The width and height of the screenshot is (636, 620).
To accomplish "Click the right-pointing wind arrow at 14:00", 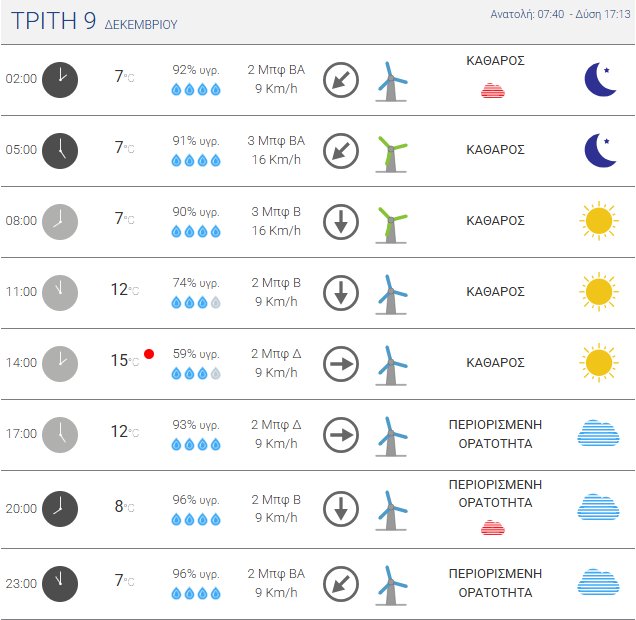I will pyautogui.click(x=341, y=364).
